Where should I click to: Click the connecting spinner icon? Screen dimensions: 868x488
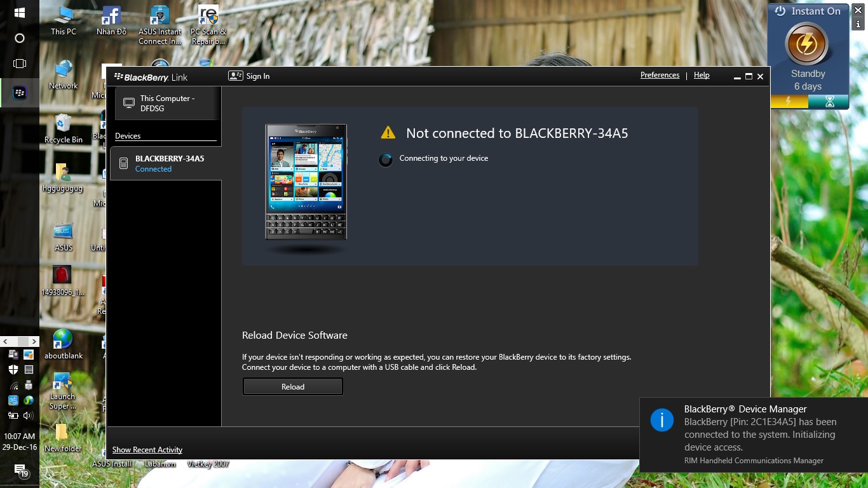point(386,159)
